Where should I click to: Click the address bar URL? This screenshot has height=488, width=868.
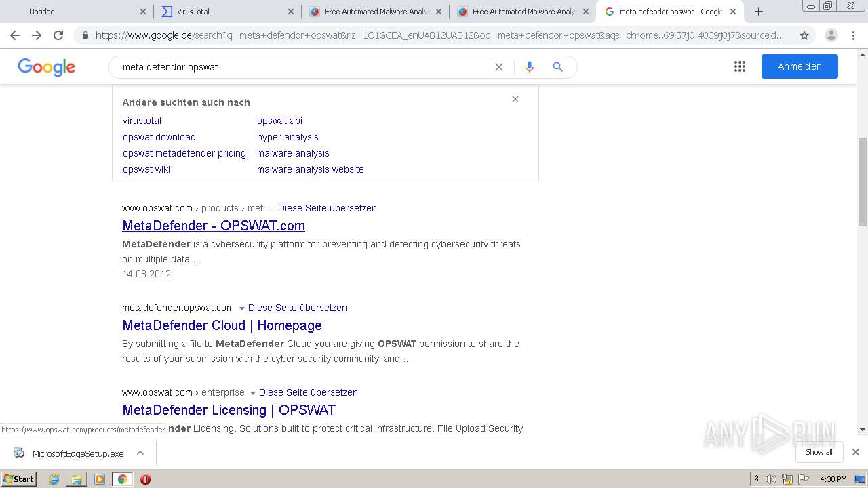pyautogui.click(x=439, y=35)
